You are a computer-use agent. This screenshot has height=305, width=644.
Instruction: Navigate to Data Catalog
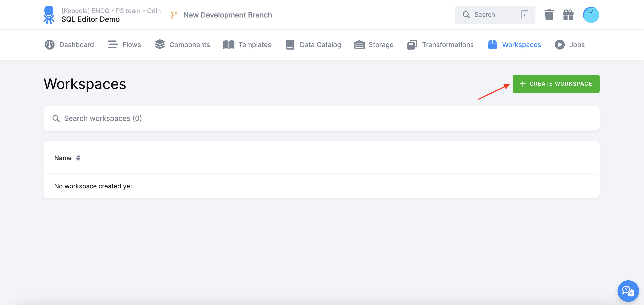click(x=313, y=45)
